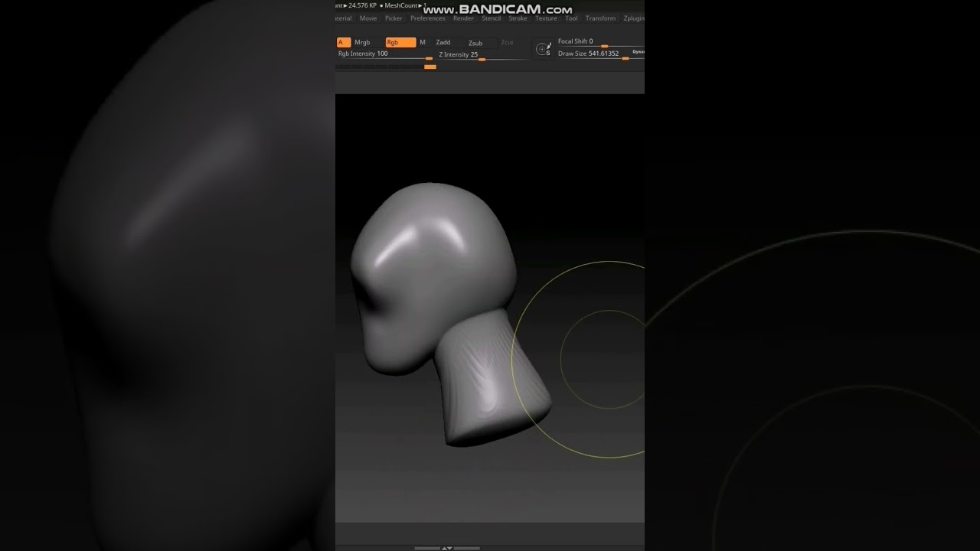Open the Stencil menu
Viewport: 980px width, 551px height.
click(x=491, y=18)
